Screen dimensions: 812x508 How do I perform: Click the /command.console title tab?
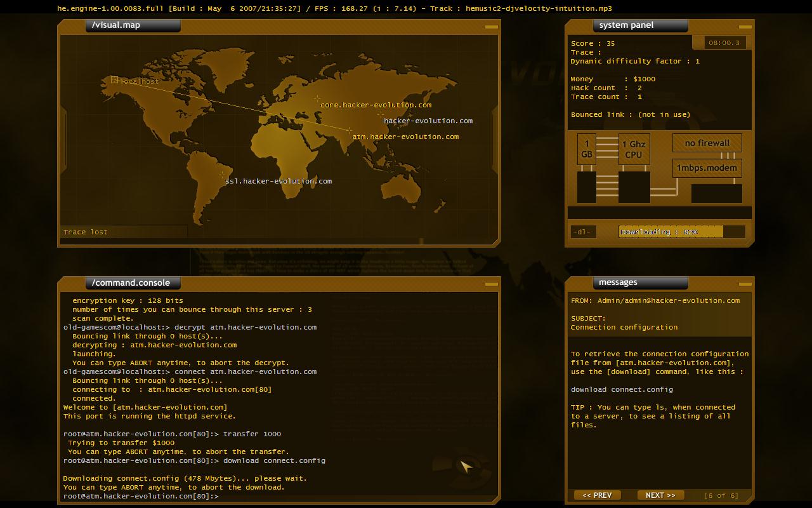coord(133,283)
